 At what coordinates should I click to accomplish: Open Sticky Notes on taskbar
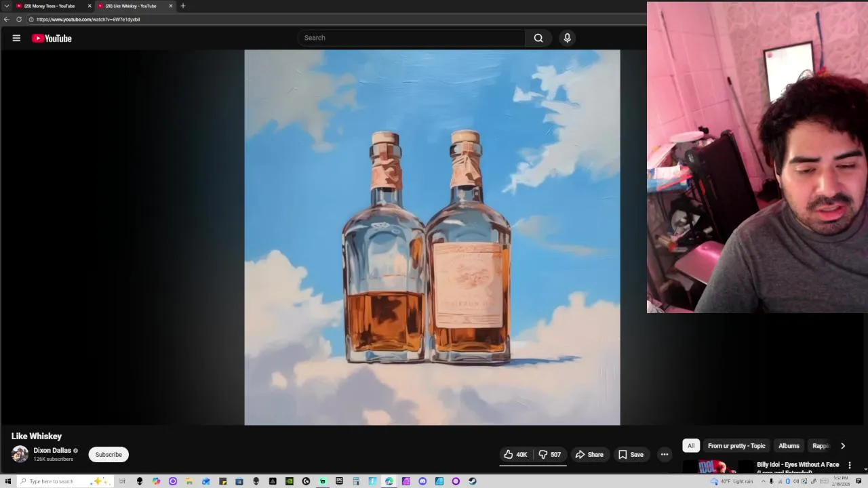[222, 481]
